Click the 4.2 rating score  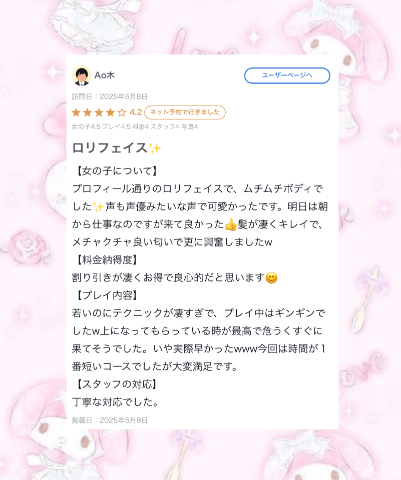136,112
